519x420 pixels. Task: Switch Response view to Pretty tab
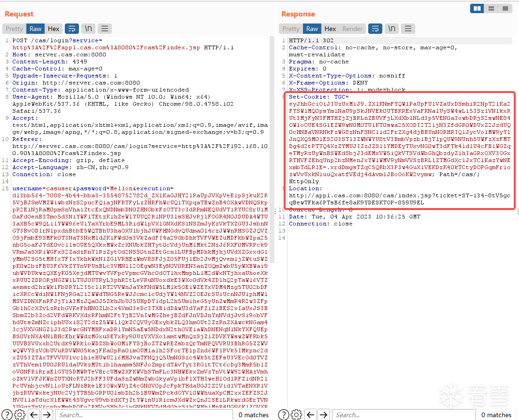coord(291,29)
